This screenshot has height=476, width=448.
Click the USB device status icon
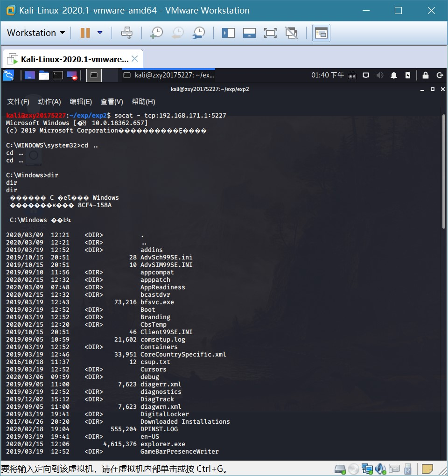[407, 469]
